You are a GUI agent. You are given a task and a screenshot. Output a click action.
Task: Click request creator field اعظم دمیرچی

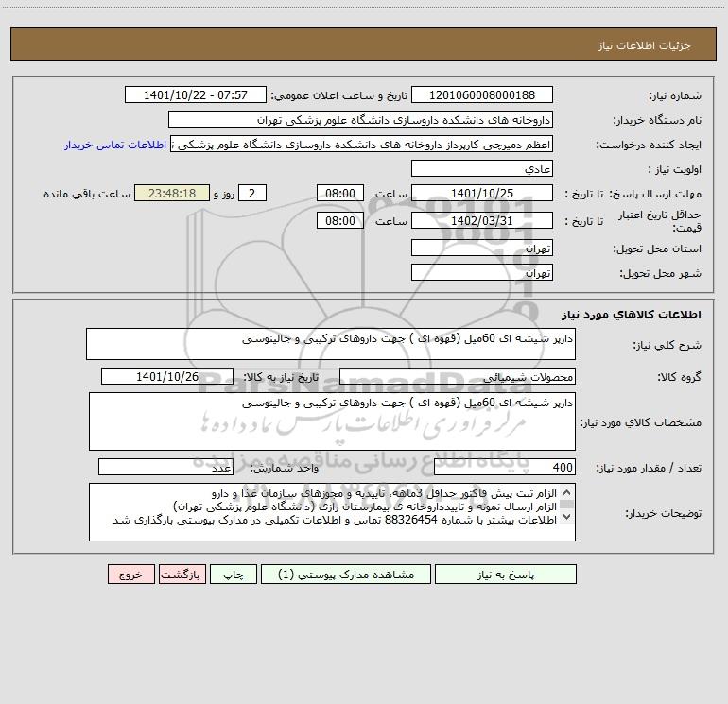pos(362,144)
